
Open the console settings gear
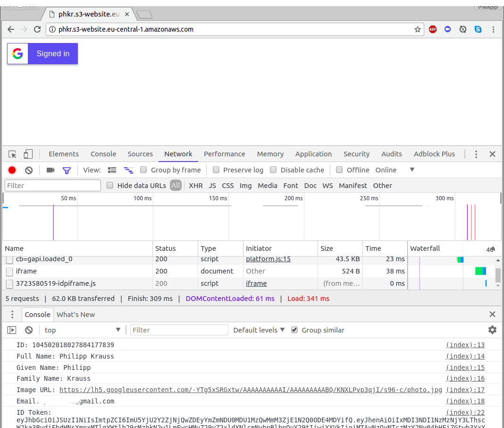point(492,330)
